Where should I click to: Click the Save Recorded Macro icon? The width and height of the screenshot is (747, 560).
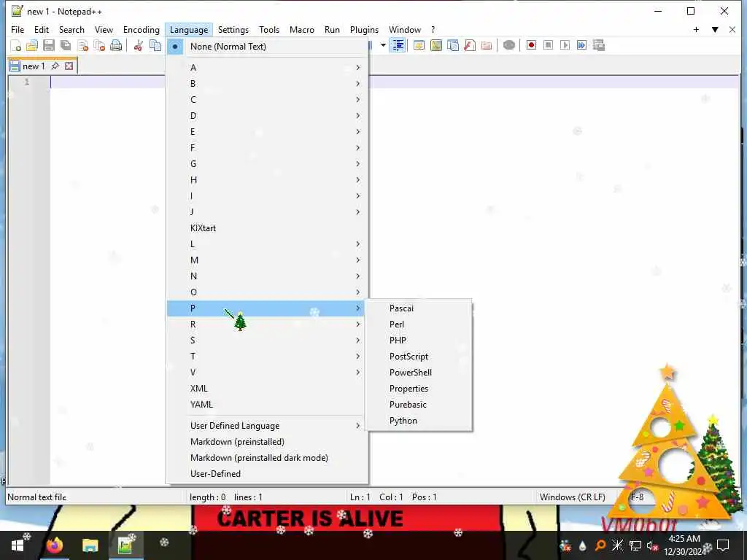(x=599, y=46)
